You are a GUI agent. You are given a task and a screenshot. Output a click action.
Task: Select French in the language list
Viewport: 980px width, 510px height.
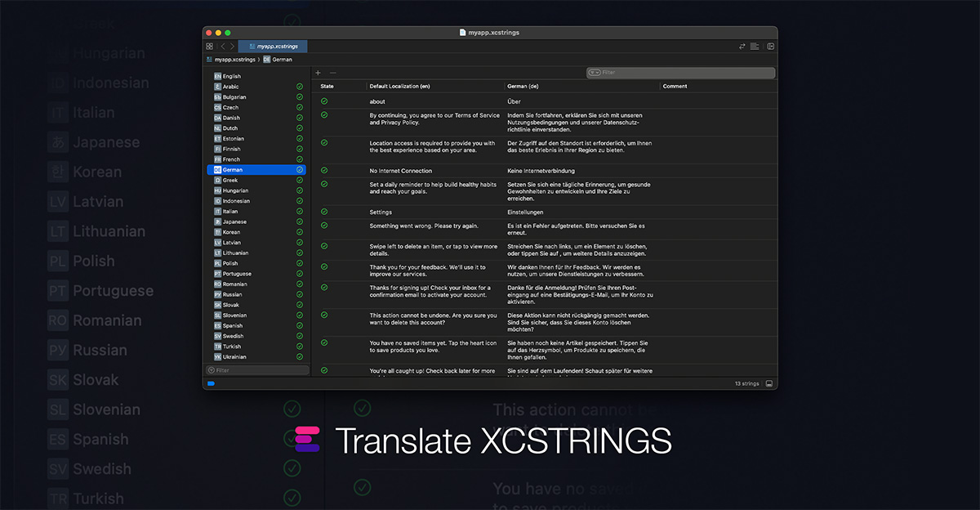click(x=232, y=159)
